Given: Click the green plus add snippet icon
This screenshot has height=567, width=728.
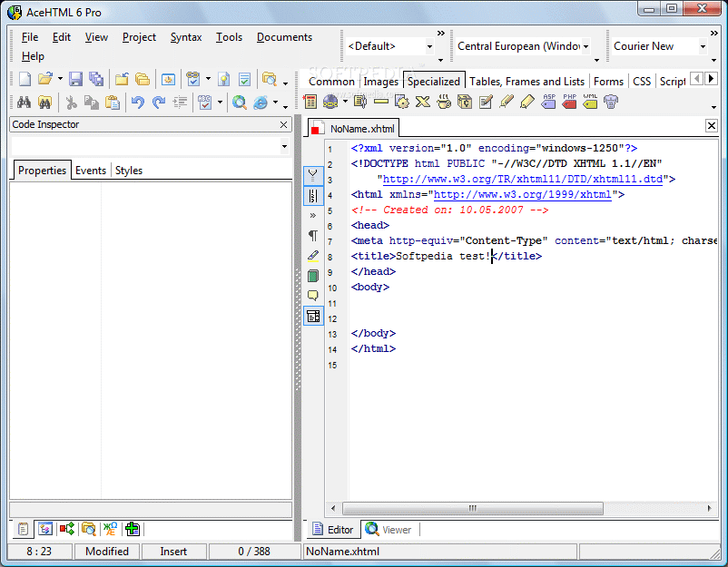Looking at the screenshot, I should pyautogui.click(x=133, y=529).
